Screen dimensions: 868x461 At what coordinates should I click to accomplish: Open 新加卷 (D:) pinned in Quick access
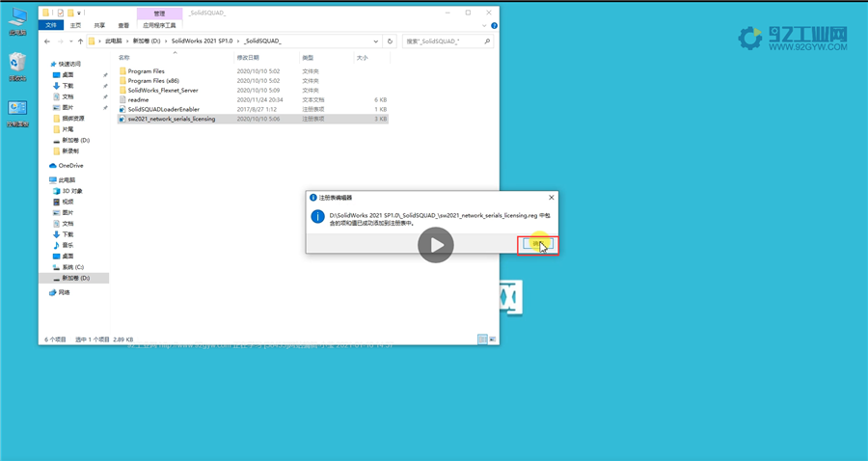click(x=70, y=141)
